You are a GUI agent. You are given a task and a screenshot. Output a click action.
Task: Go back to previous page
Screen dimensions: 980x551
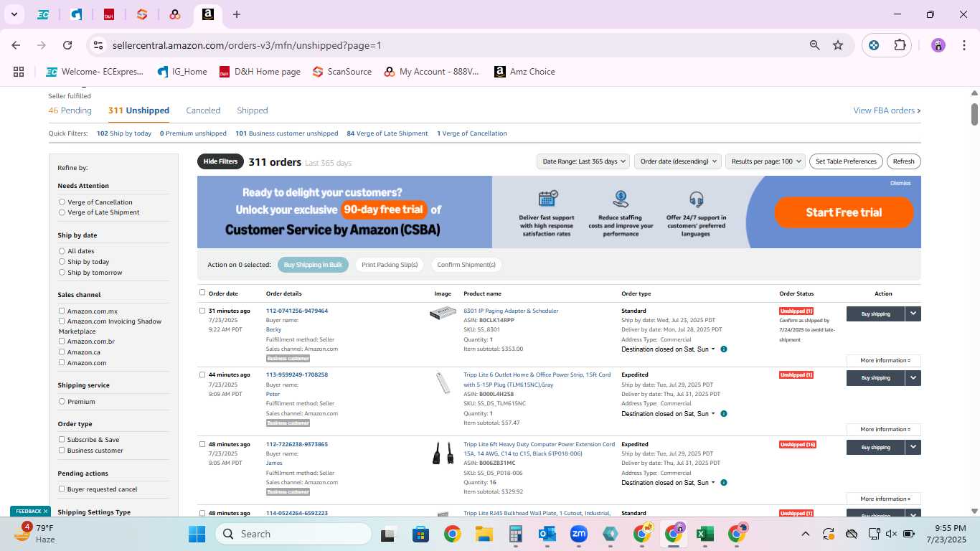(16, 45)
